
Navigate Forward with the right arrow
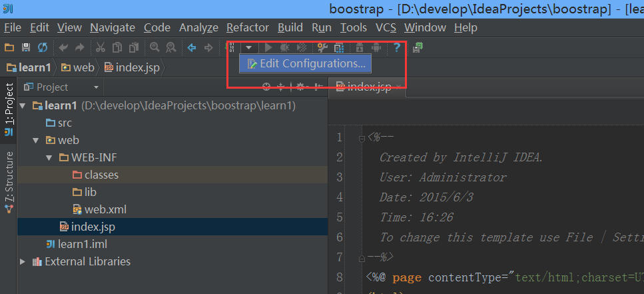(208, 48)
